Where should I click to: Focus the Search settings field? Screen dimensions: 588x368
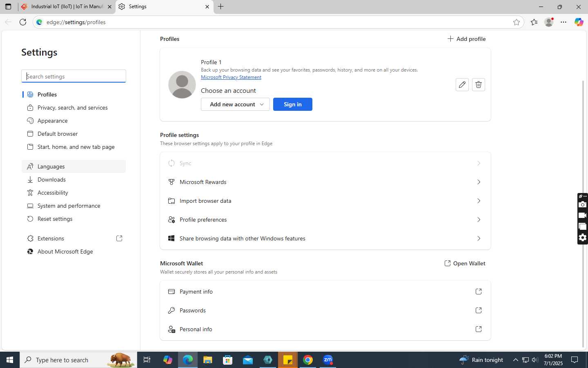pyautogui.click(x=73, y=76)
